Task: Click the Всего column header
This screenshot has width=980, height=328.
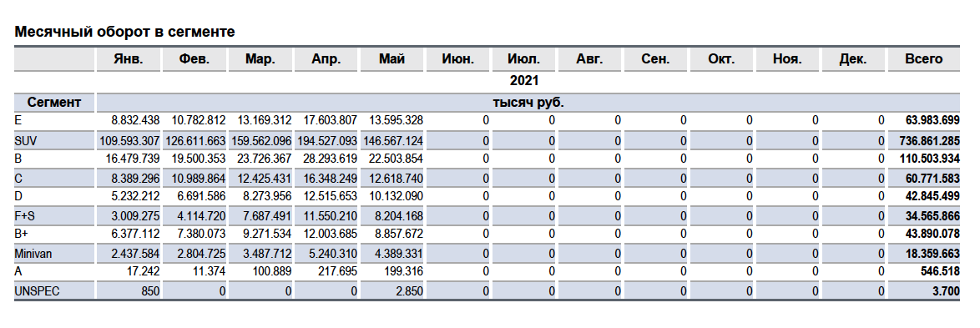Action: point(924,59)
